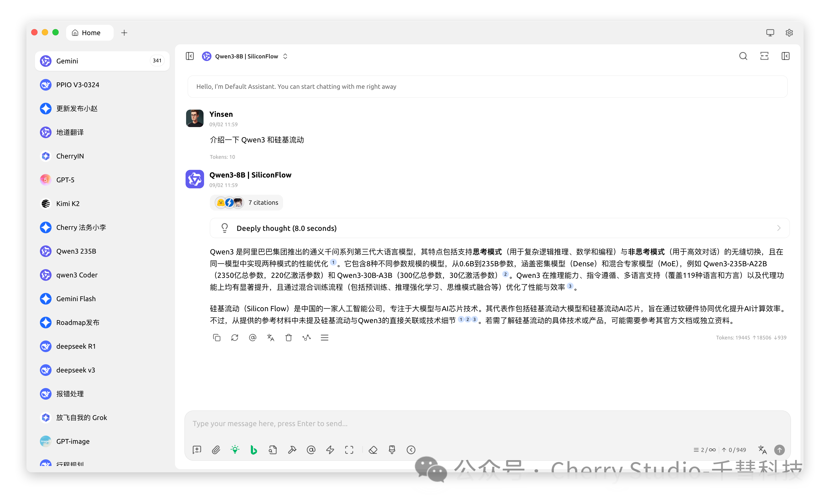Image resolution: width=830 pixels, height=504 pixels.
Task: Click the search magnifier in chat header
Action: [x=743, y=56]
